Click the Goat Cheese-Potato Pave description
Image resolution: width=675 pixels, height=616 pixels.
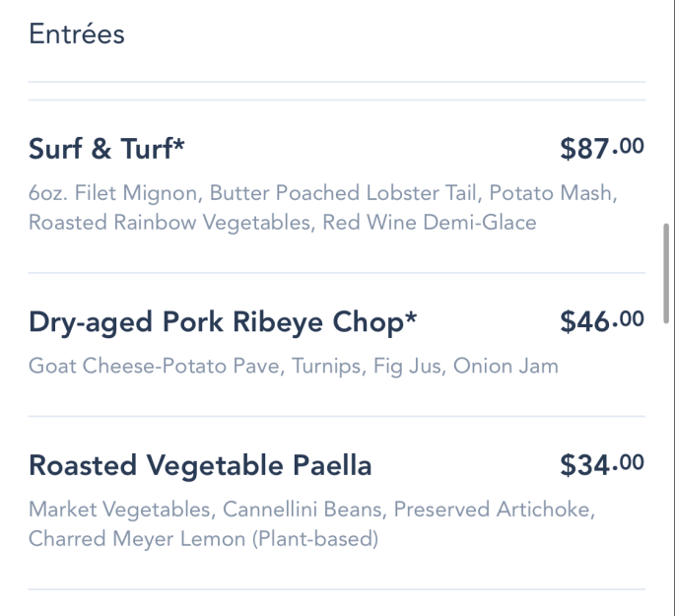pos(294,366)
